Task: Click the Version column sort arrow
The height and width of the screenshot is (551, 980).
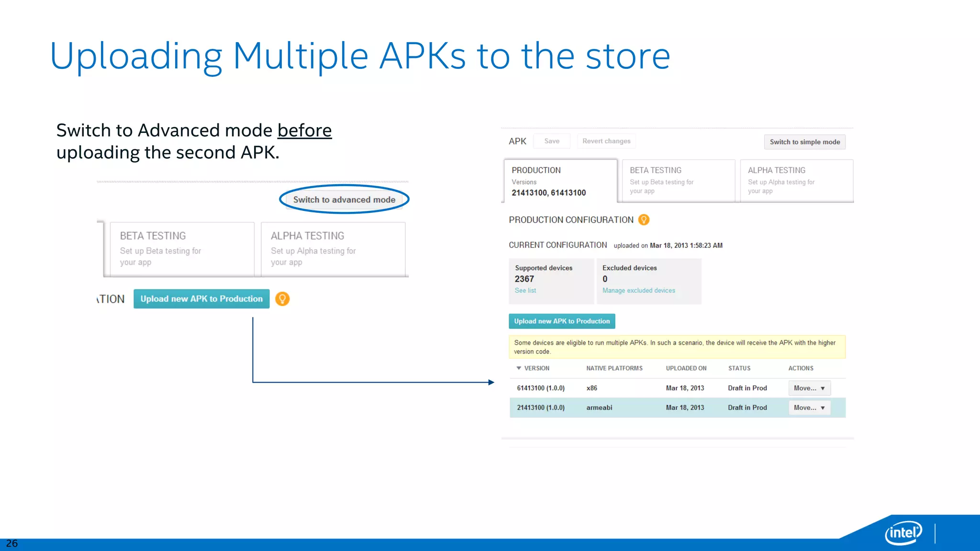Action: pyautogui.click(x=519, y=368)
